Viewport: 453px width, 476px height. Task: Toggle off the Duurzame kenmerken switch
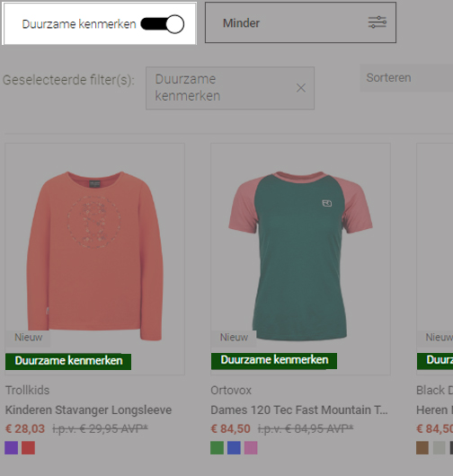pos(163,24)
